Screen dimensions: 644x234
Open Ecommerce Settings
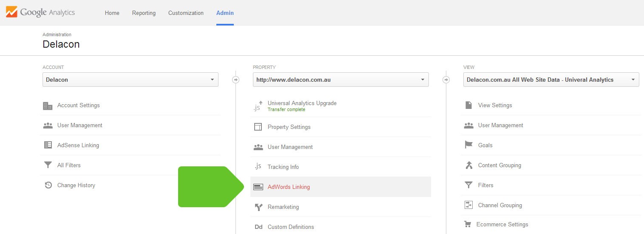coord(502,224)
